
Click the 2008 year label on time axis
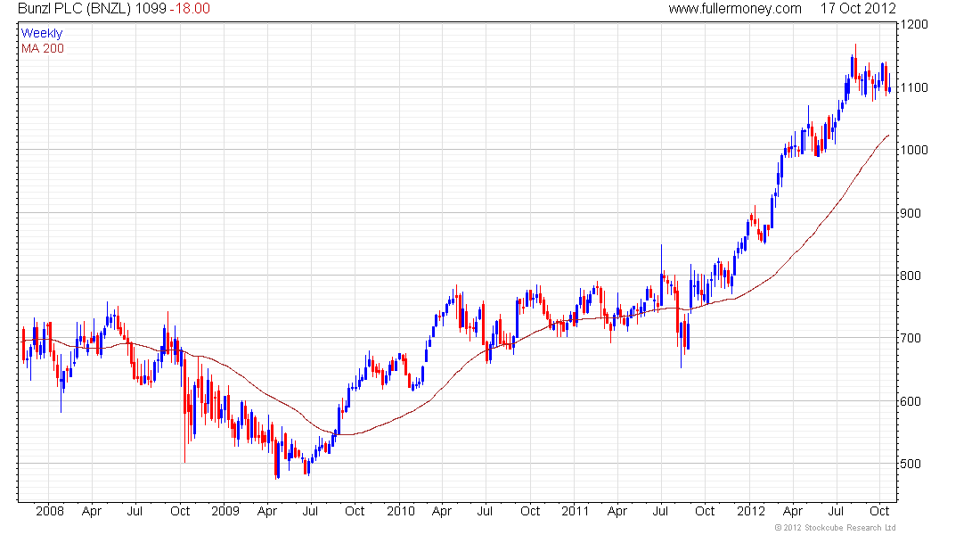[50, 511]
